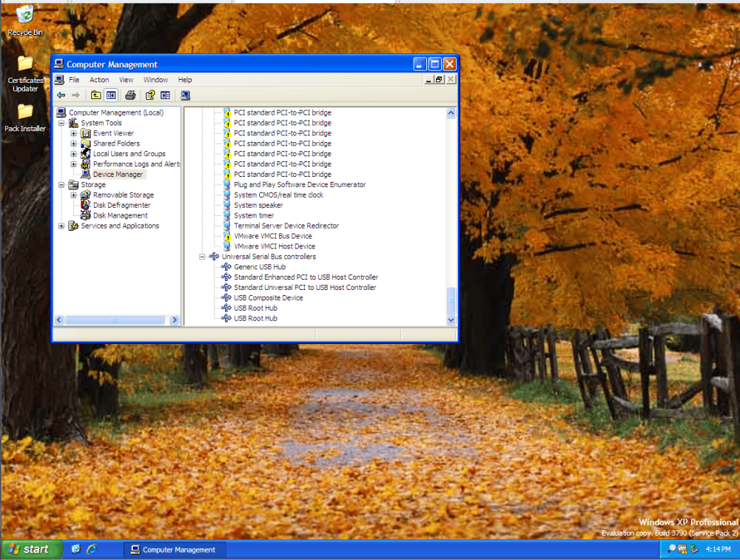Scan for hardware changes toolbar icon
This screenshot has width=740, height=560.
[185, 95]
